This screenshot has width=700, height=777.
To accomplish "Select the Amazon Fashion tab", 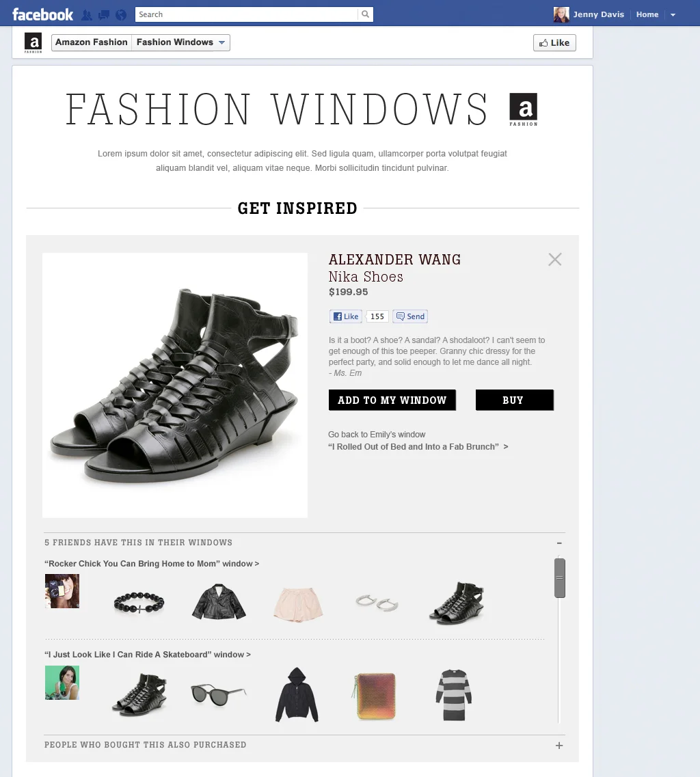I will (92, 42).
